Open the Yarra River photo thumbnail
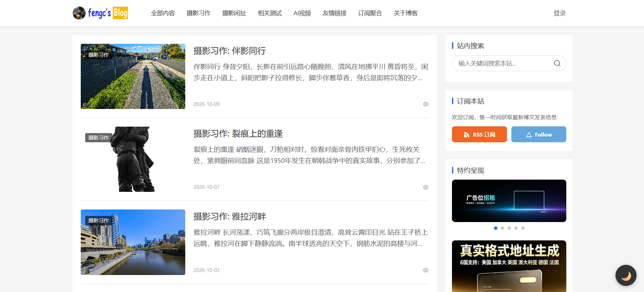Viewport: 644px width, 292px height. (133, 242)
